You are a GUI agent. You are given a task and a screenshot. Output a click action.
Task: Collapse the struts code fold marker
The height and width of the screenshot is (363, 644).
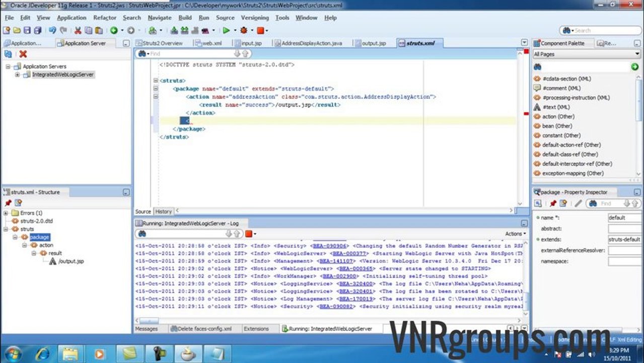point(156,81)
